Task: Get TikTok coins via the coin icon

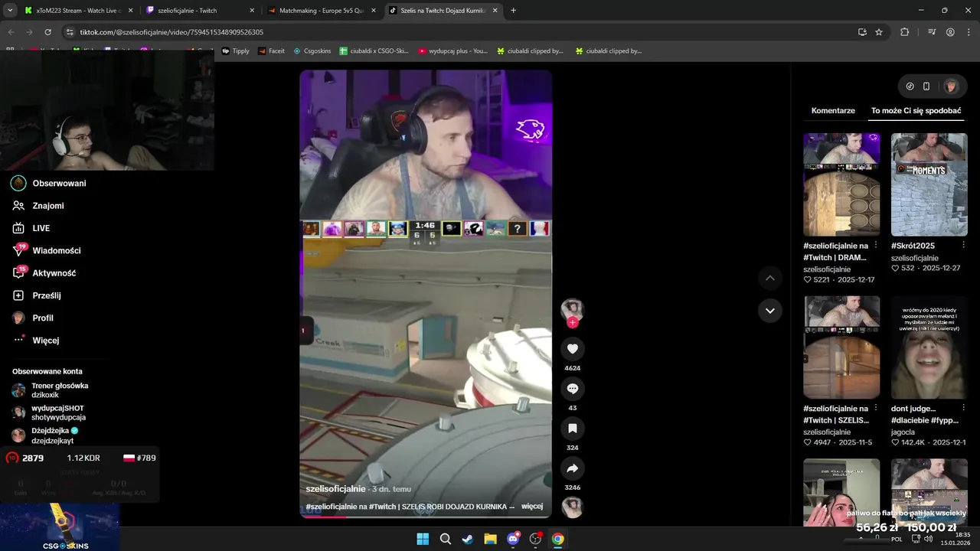Action: [x=910, y=86]
